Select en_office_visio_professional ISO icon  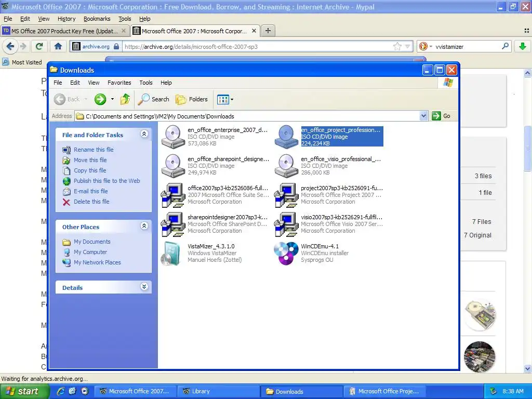pos(286,166)
